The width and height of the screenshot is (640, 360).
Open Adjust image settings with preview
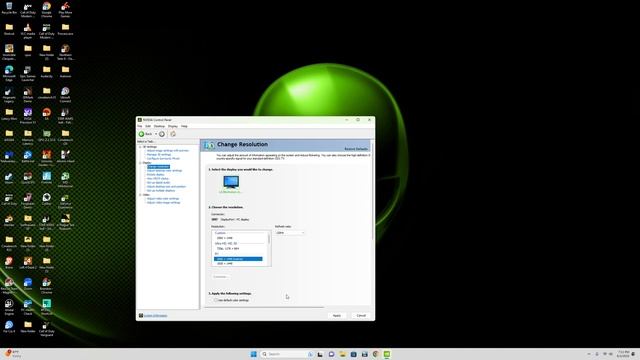[168, 151]
